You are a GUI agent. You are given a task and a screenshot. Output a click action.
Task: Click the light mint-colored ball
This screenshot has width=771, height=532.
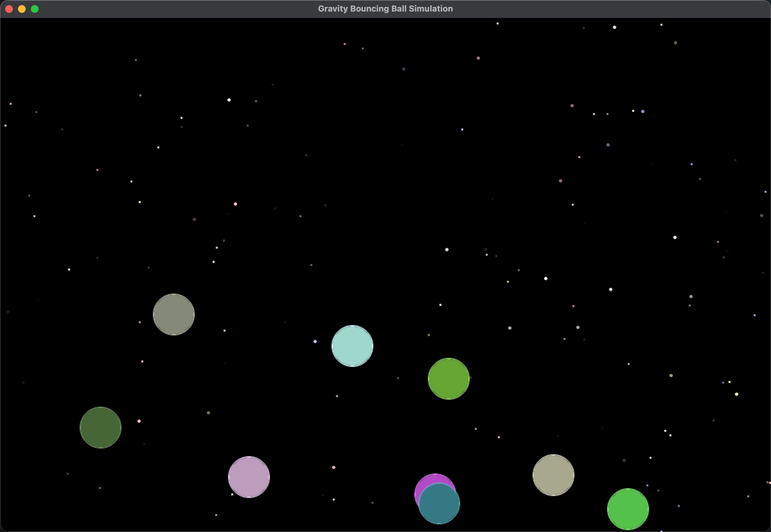click(352, 346)
